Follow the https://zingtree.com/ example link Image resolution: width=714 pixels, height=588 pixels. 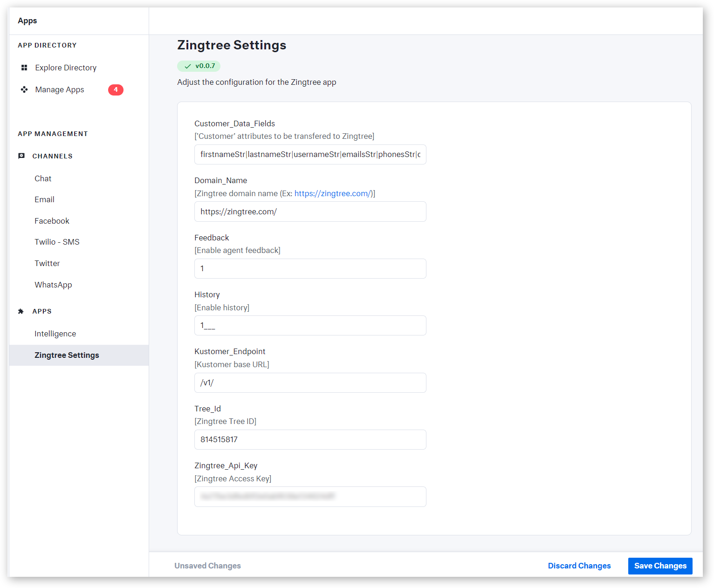tap(333, 193)
